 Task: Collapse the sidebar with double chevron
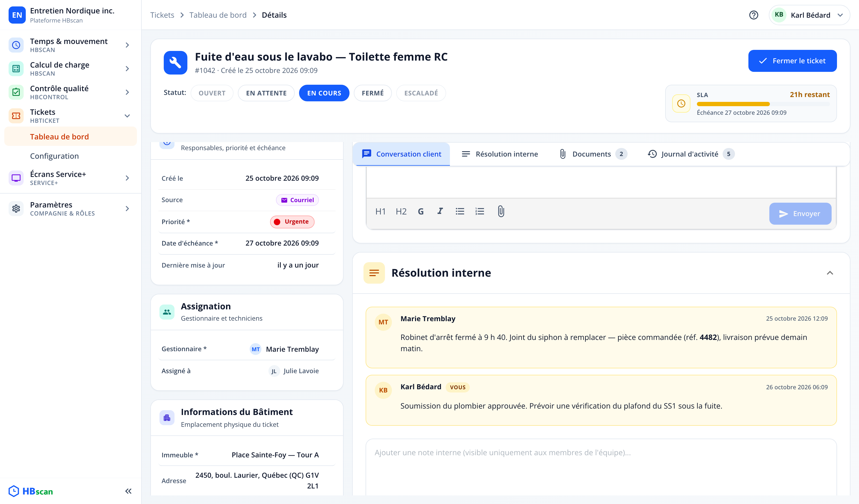[x=128, y=491]
